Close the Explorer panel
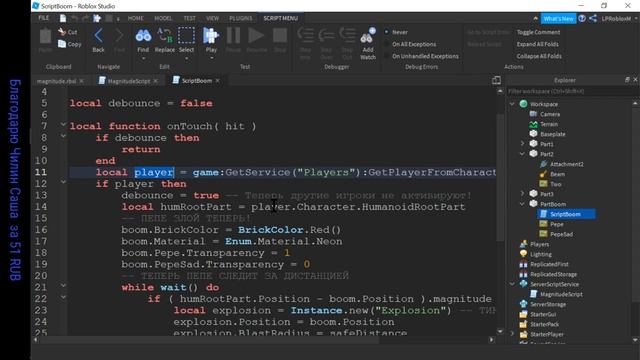The image size is (640, 360). (x=635, y=80)
